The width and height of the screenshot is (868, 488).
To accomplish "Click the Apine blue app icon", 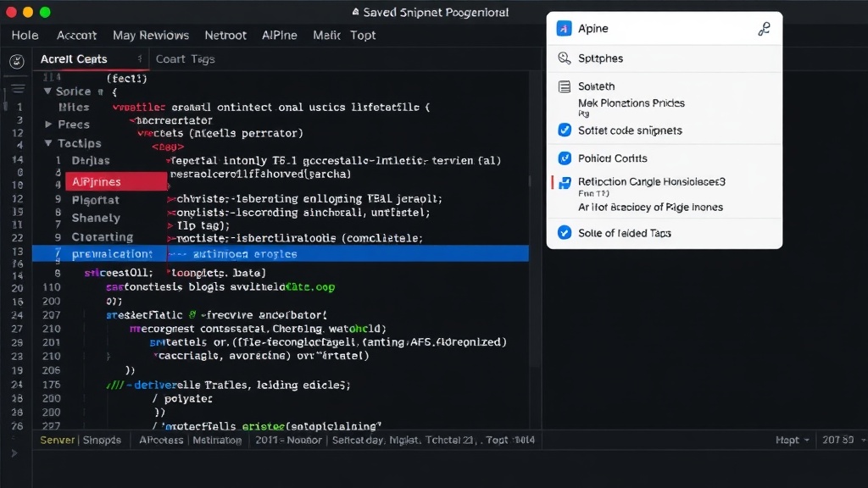I will pyautogui.click(x=564, y=28).
